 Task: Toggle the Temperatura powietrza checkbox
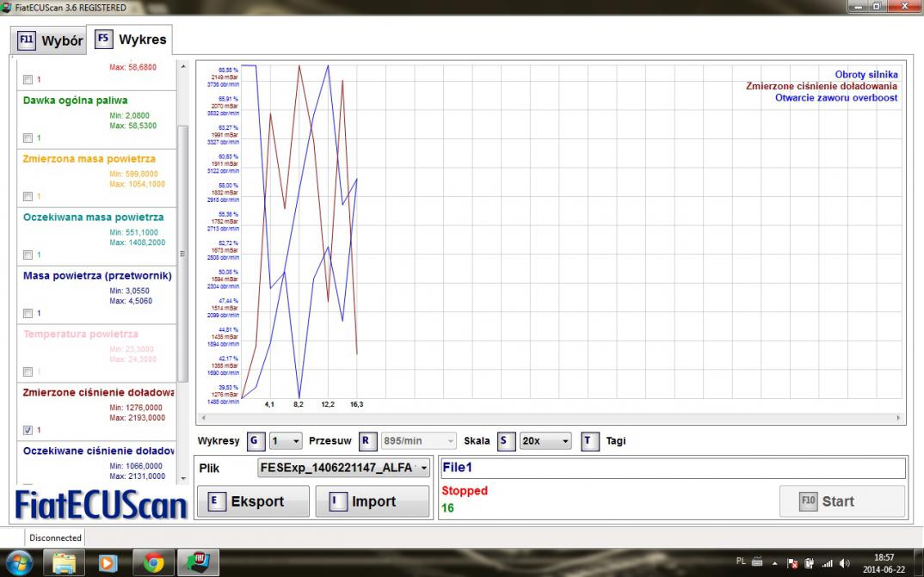pos(28,371)
